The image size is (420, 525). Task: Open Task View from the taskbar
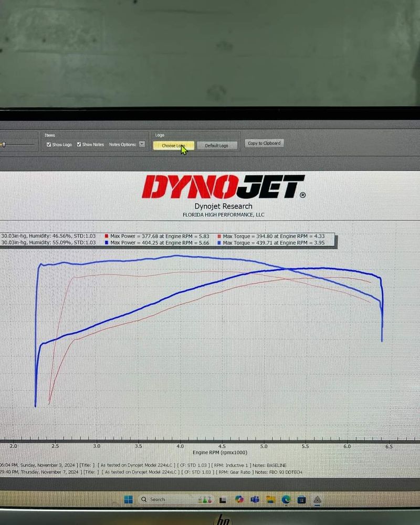(223, 499)
